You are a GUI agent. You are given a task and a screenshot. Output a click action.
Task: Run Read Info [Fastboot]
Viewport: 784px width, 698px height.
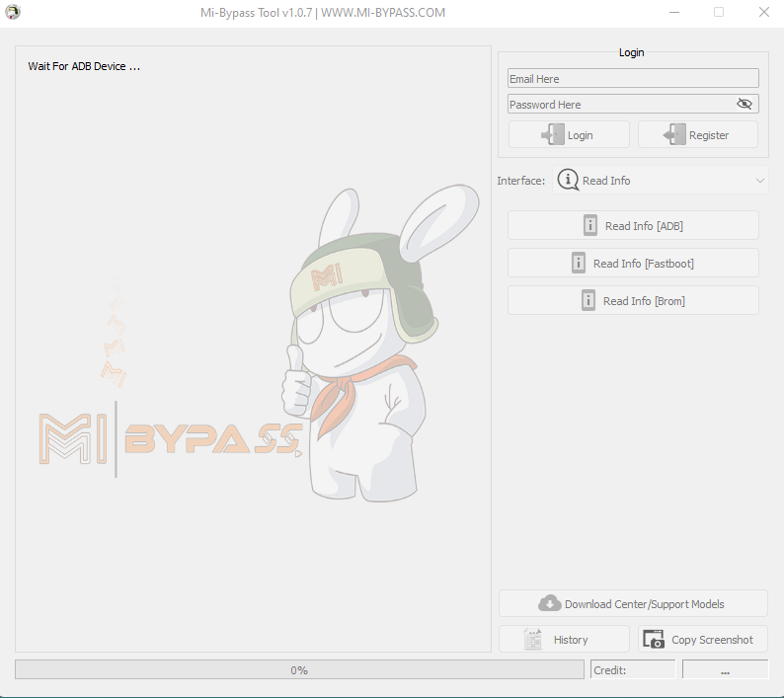(x=633, y=263)
